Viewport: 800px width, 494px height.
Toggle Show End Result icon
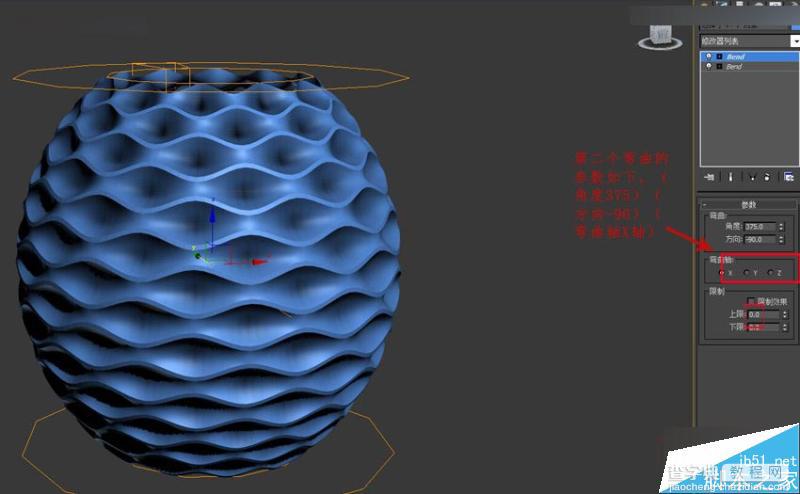coord(731,178)
